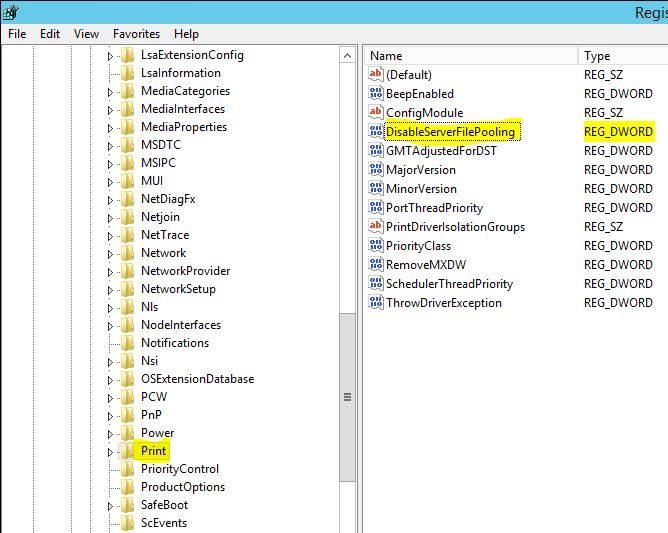This screenshot has width=668, height=533.
Task: Open the Edit menu
Action: [x=50, y=34]
